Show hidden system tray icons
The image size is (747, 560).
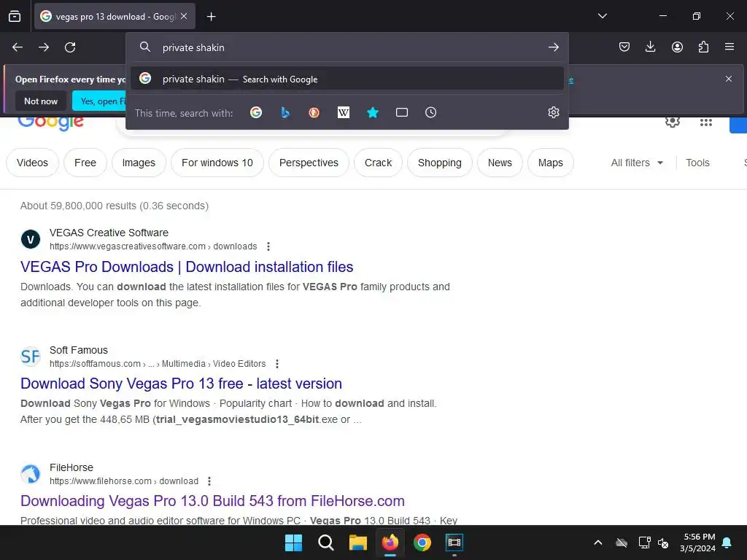[598, 542]
